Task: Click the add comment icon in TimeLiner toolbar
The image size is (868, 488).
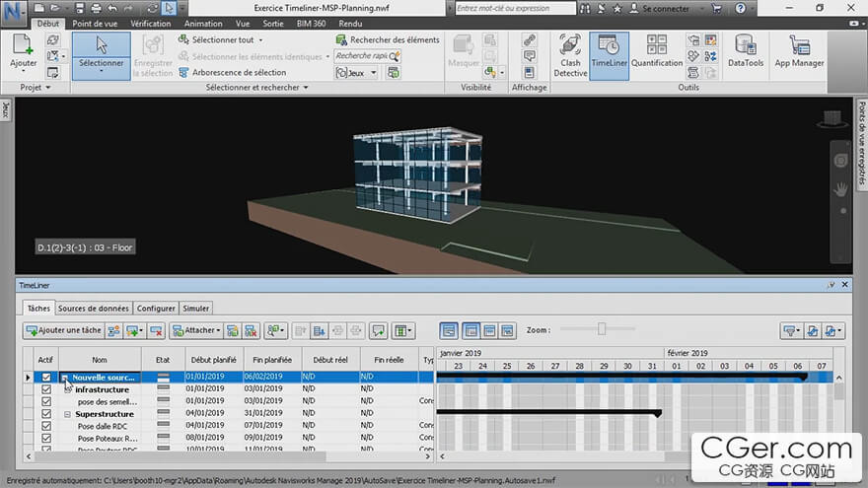Action: (x=379, y=331)
